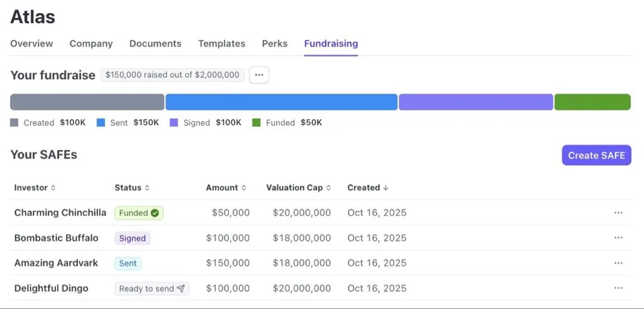Click the raised amount summary badge

pyautogui.click(x=172, y=75)
